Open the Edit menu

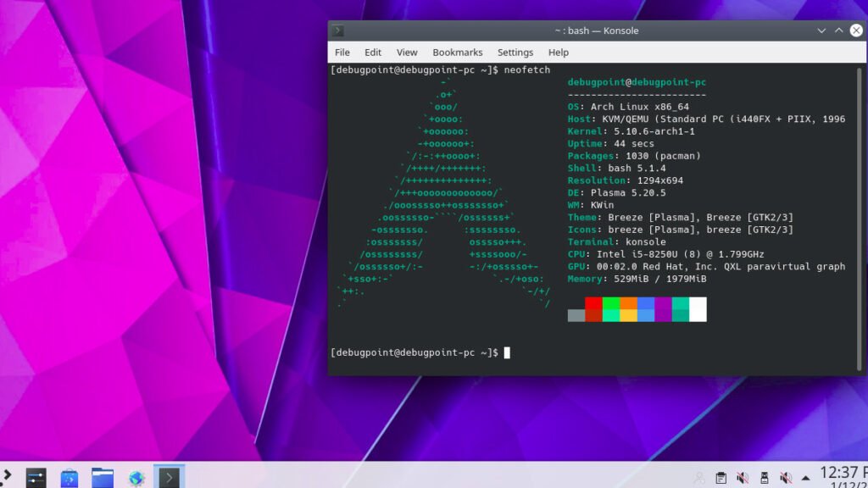(x=373, y=53)
